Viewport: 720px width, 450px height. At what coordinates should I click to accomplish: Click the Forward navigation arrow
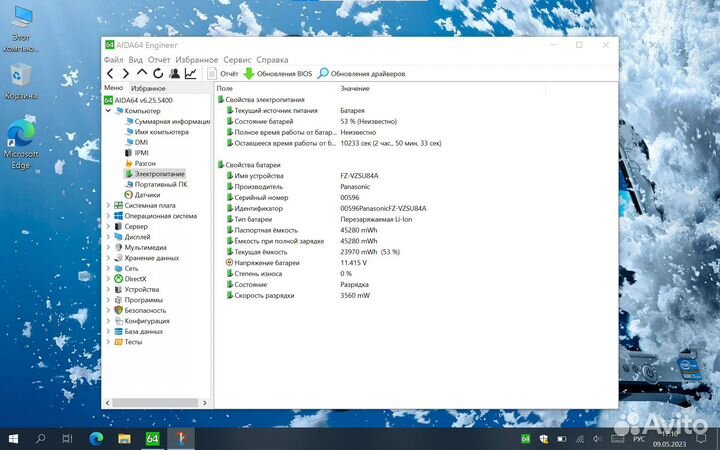coord(125,73)
